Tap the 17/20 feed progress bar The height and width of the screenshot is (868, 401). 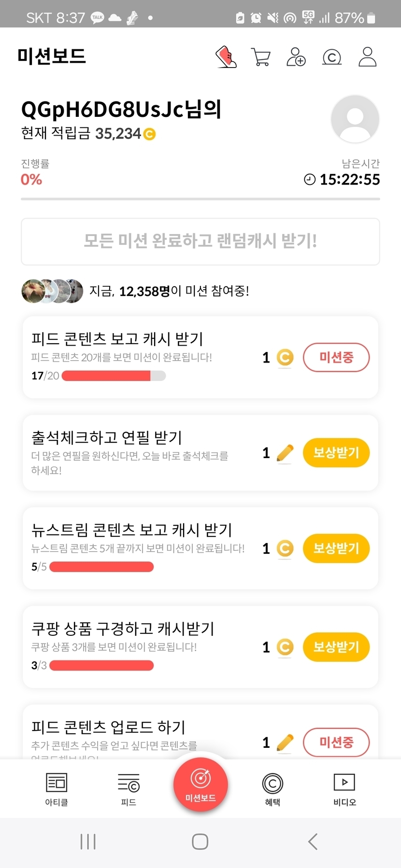click(114, 376)
